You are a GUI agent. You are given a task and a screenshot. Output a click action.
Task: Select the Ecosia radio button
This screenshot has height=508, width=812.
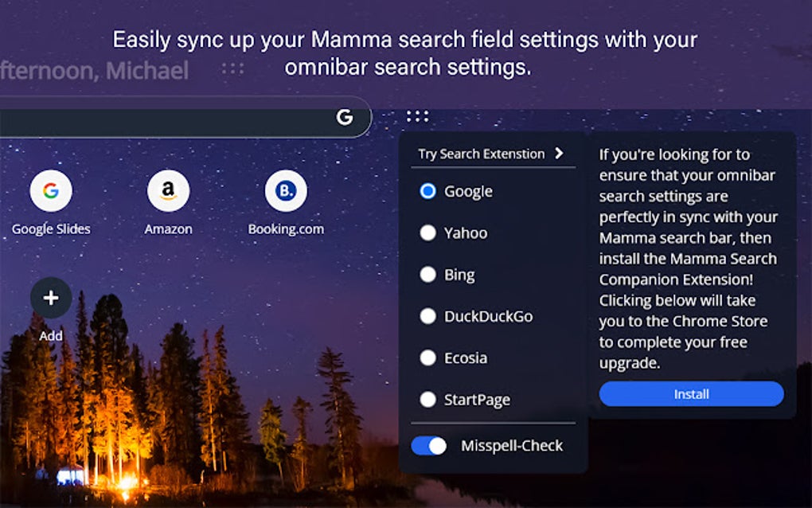coord(427,358)
